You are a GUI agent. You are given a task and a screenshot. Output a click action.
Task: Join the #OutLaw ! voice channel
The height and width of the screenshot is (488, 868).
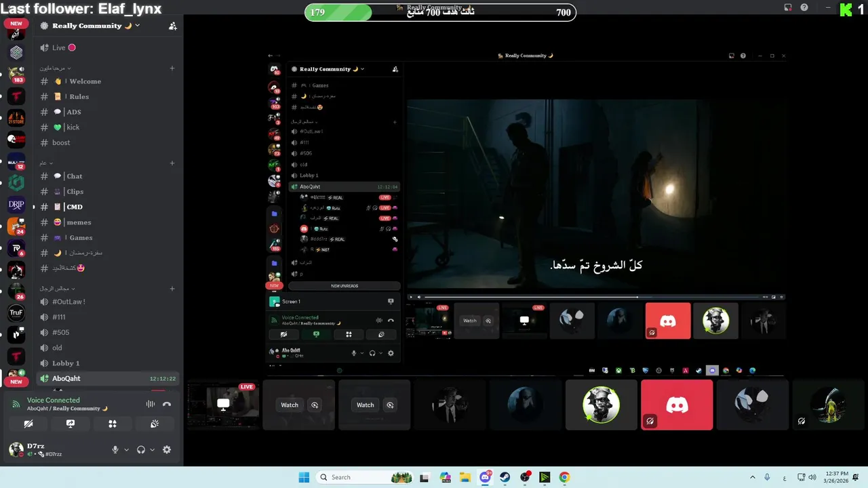[108, 302]
